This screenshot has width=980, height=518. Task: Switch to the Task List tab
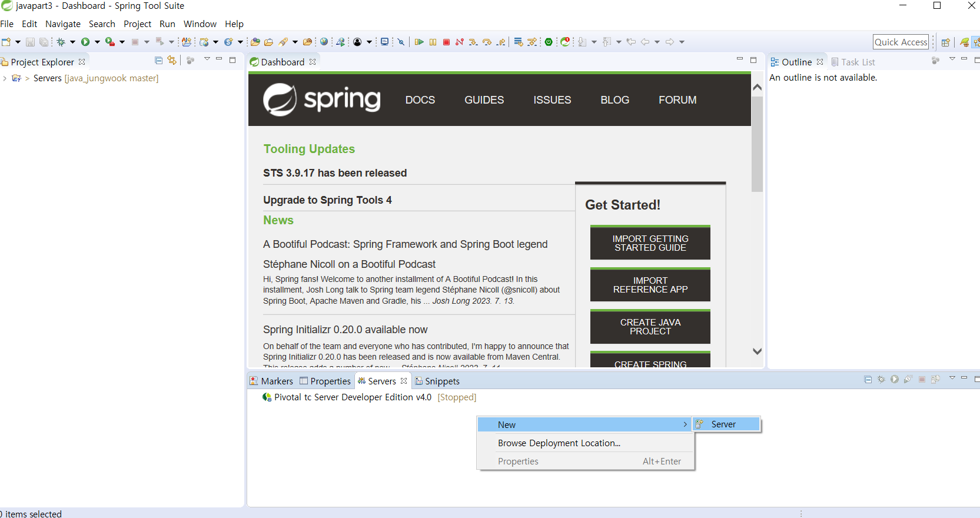(853, 62)
